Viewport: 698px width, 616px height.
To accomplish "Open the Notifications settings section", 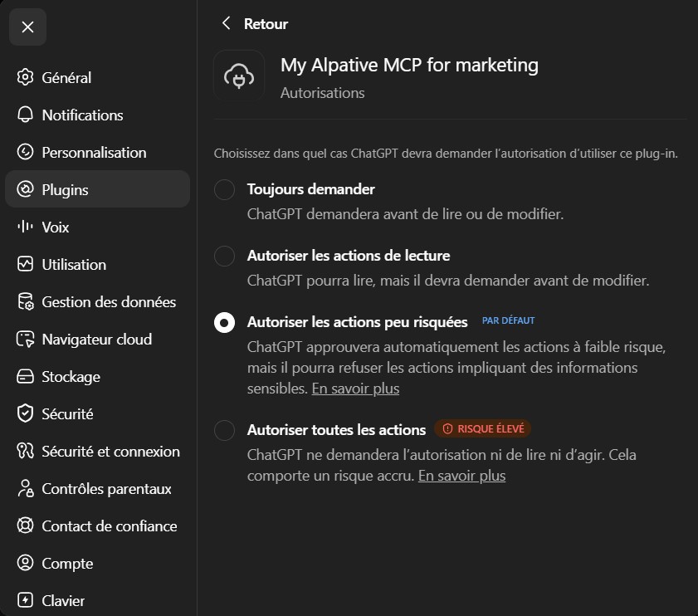I will point(97,115).
